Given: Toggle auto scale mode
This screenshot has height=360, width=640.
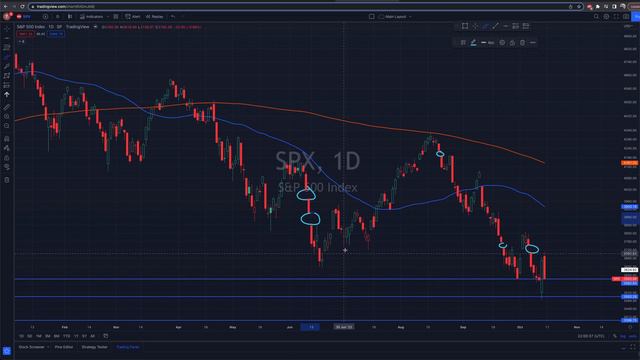Looking at the screenshot, I should click(x=632, y=336).
